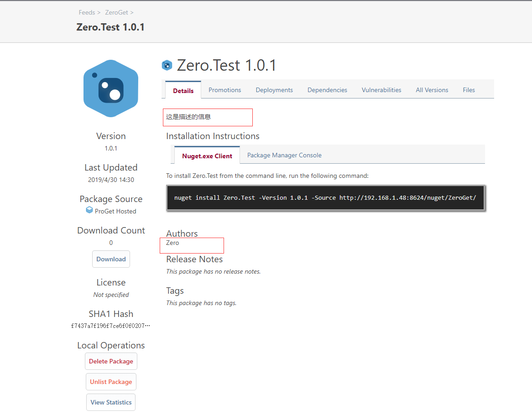Click the small package icon beside the title
This screenshot has height=415, width=532.
pyautogui.click(x=167, y=65)
